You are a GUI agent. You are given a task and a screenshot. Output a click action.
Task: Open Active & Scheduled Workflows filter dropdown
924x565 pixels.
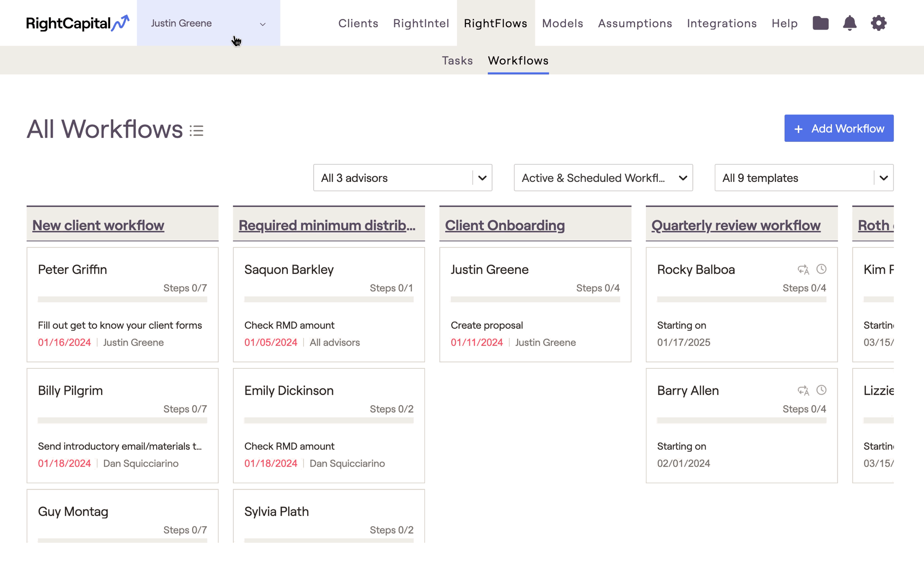(603, 178)
